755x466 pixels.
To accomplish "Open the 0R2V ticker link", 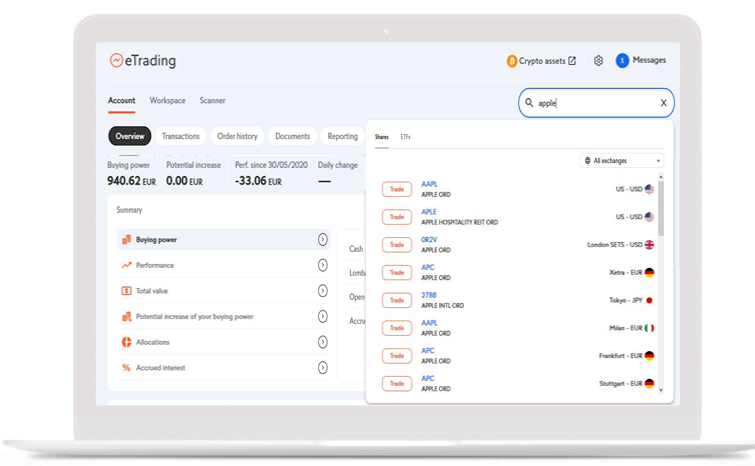I will pos(429,240).
